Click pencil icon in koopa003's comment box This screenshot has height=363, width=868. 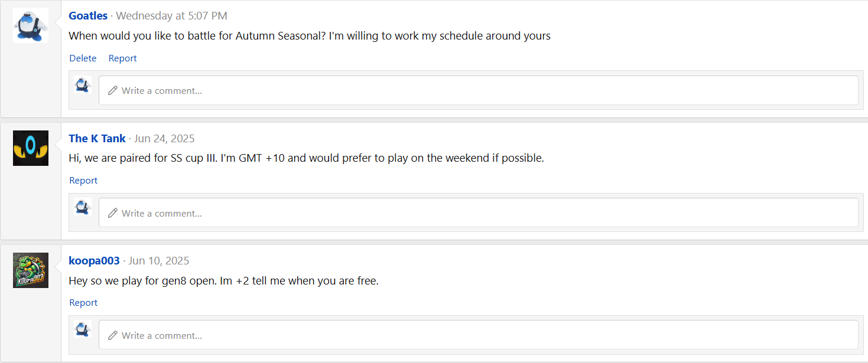point(113,335)
